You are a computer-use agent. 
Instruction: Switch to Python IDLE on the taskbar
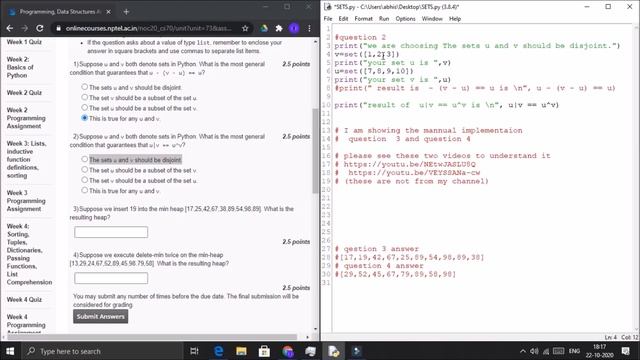pos(333,351)
